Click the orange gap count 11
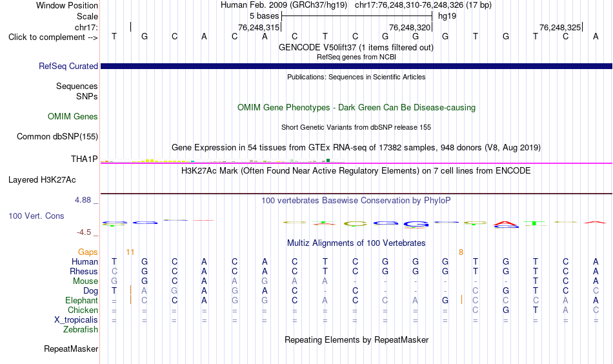613x364 pixels. (x=130, y=252)
